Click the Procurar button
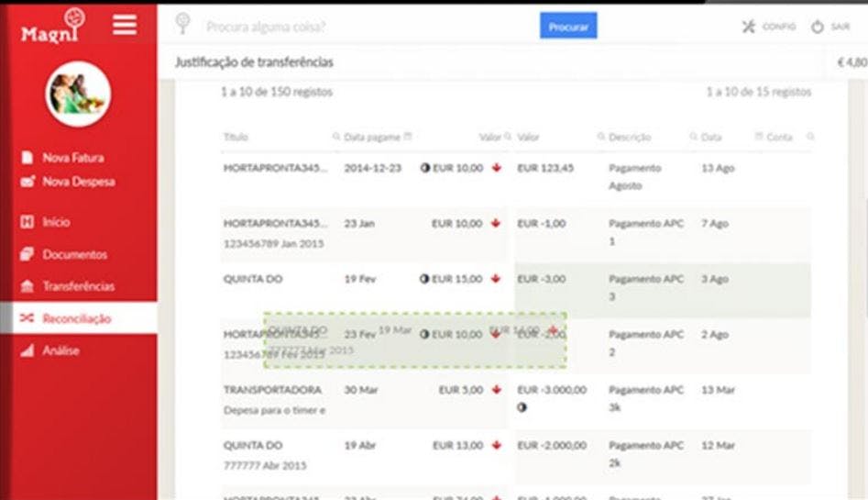 568,26
